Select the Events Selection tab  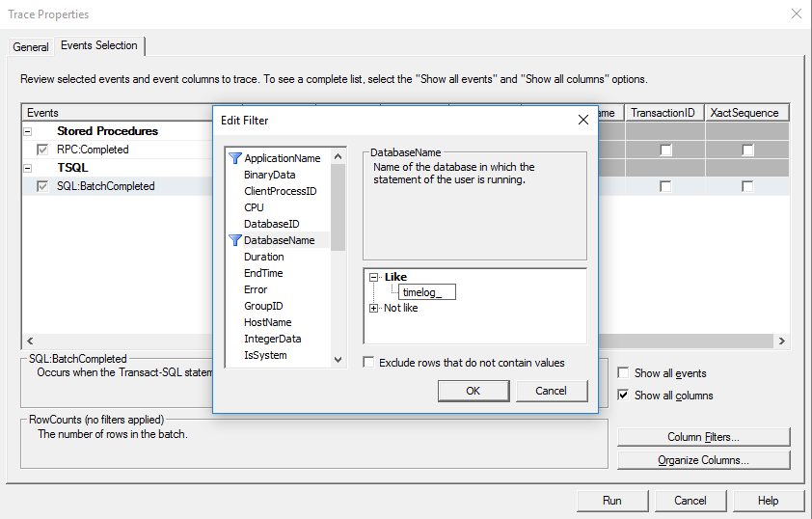tap(99, 45)
